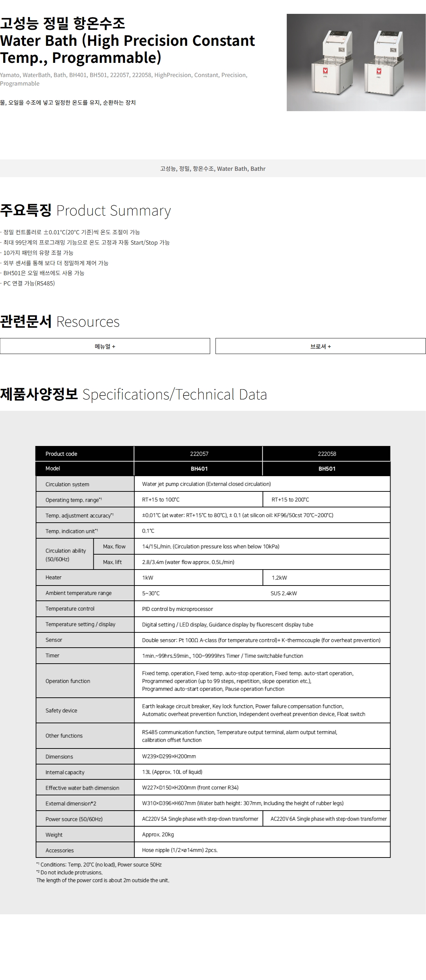Click the Safety device row label
Screen dimensions: 426x980
61,710
